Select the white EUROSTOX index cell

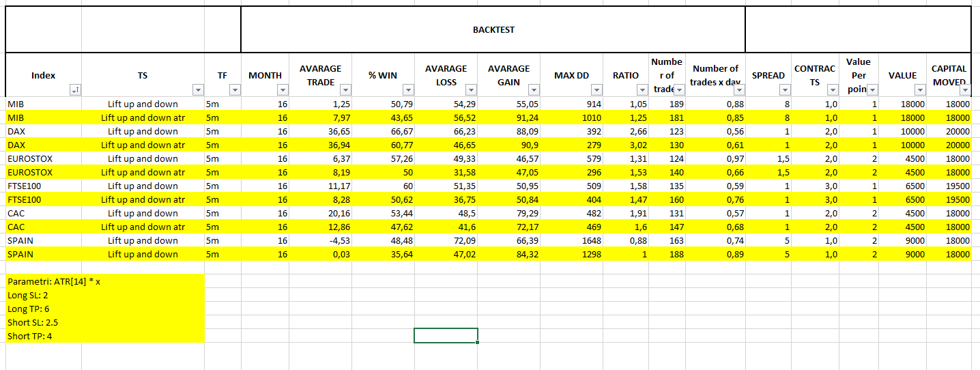pyautogui.click(x=44, y=158)
